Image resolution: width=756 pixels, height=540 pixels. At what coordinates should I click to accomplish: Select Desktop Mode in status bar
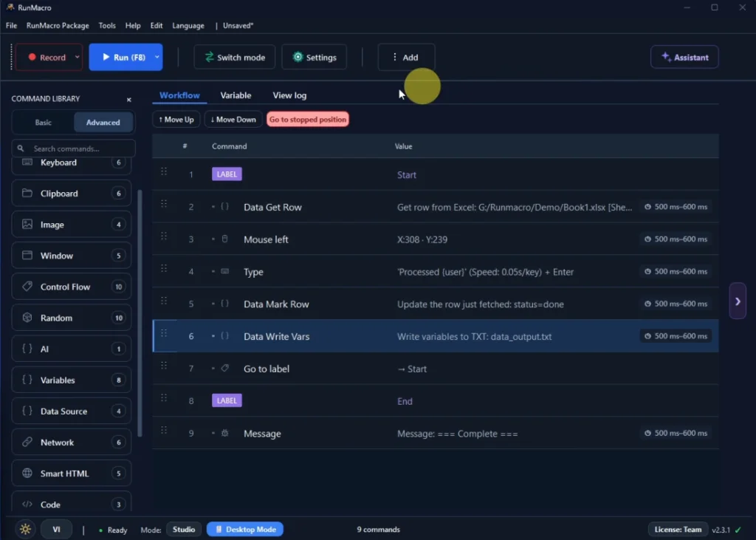tap(245, 530)
